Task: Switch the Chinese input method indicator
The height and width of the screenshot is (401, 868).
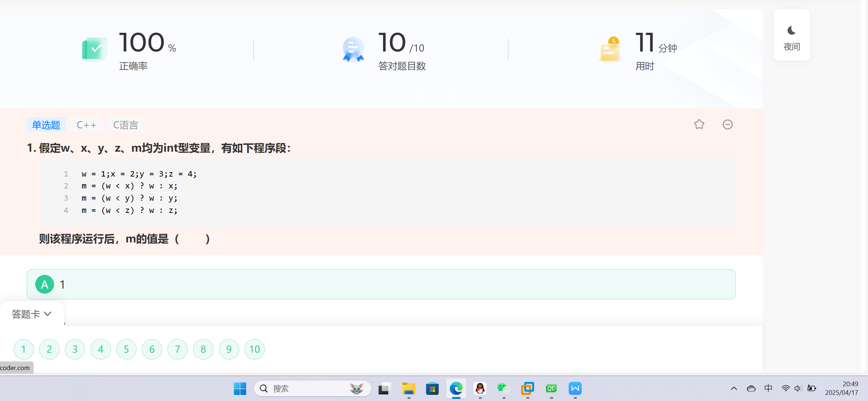Action: click(768, 388)
